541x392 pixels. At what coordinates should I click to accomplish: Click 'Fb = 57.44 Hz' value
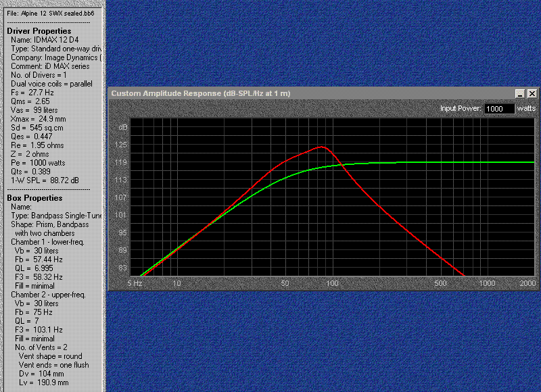(39, 260)
